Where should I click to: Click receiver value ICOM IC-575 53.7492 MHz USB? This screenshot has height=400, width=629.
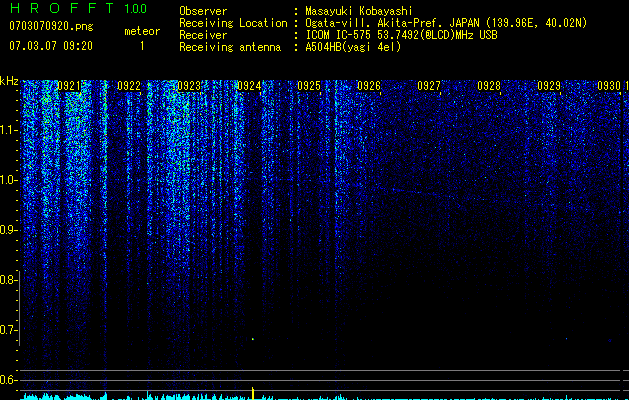401,35
